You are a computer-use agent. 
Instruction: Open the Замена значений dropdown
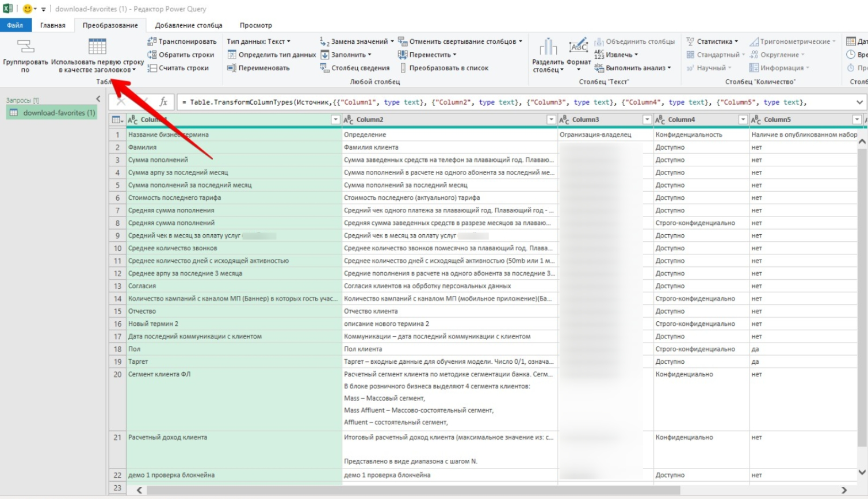coord(357,41)
